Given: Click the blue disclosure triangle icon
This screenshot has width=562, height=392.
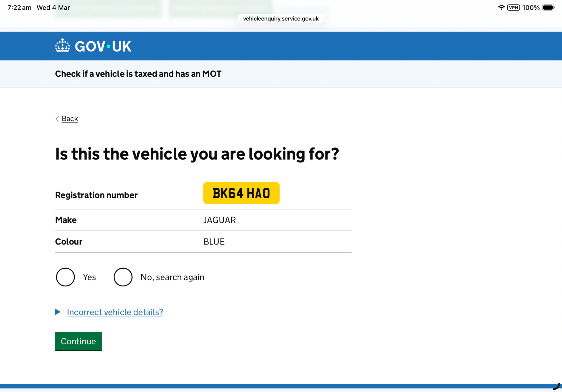Looking at the screenshot, I should pyautogui.click(x=58, y=312).
